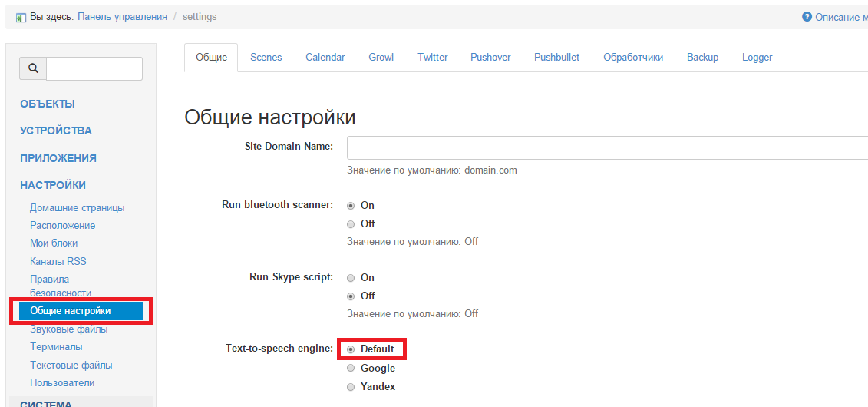Set Run Skype script to On
Screen dimensions: 868x407
click(x=351, y=278)
